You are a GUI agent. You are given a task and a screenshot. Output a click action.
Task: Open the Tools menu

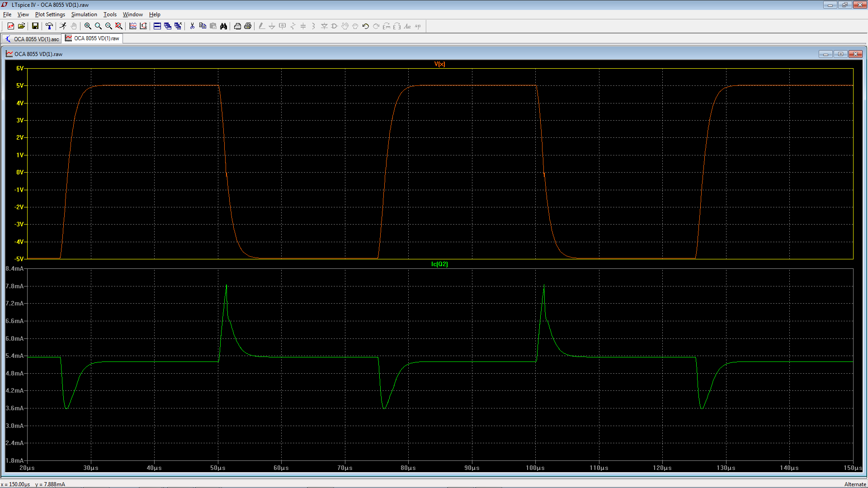[x=110, y=14]
